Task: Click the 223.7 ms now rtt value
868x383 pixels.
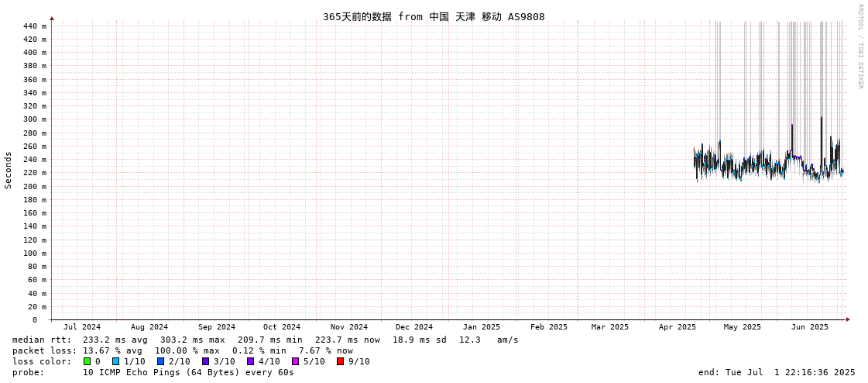Action: pos(348,340)
